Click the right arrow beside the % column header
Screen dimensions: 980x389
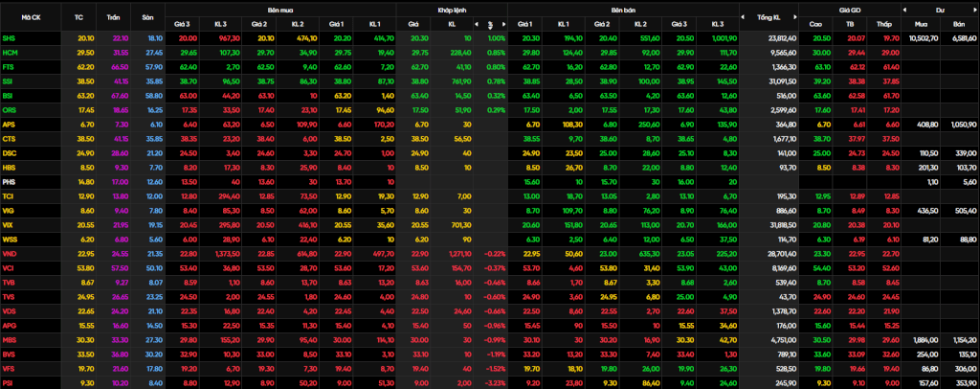coord(503,24)
